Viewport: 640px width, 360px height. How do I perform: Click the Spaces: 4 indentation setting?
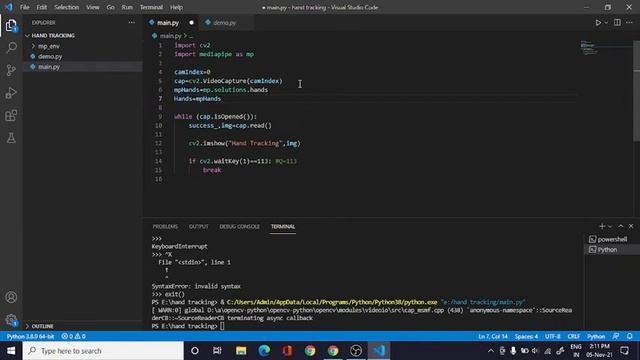coord(526,336)
